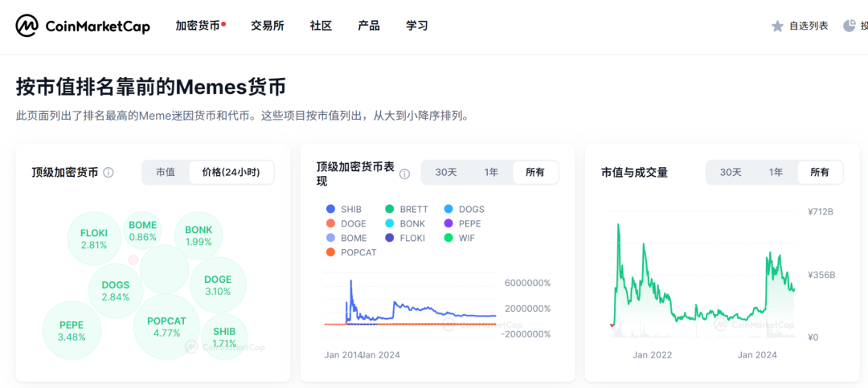Toggle PEPE legend entry
This screenshot has height=388, width=868.
click(448, 223)
